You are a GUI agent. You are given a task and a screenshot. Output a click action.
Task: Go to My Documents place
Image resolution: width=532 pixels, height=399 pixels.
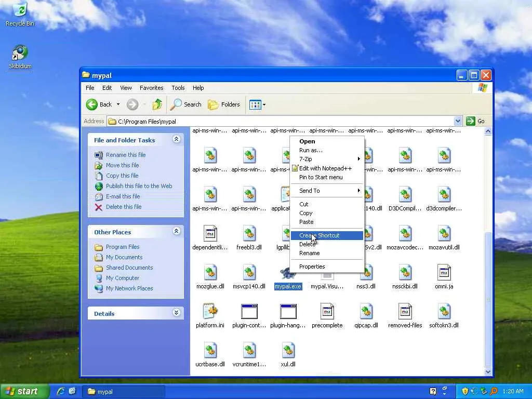pos(124,257)
